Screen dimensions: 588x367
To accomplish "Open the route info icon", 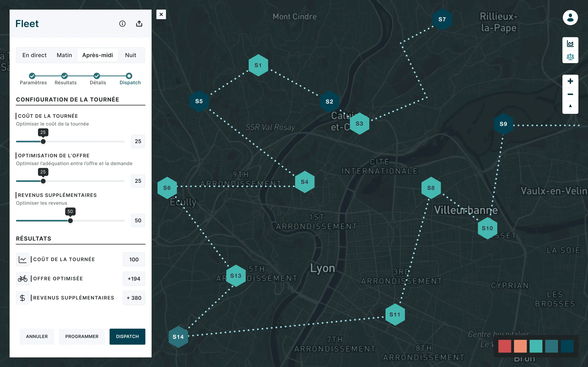I will pos(122,24).
